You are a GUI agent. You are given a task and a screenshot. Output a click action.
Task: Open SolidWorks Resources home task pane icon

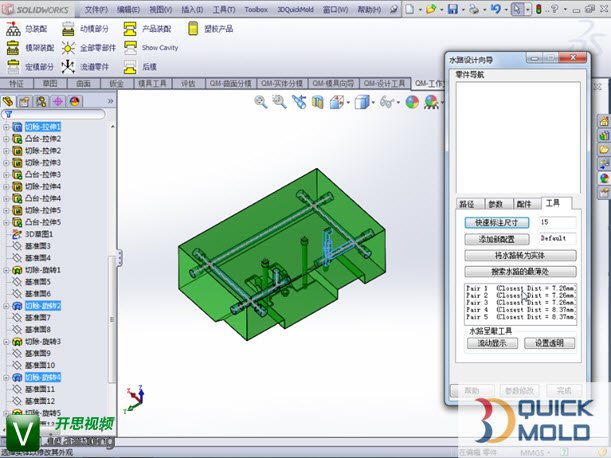(x=604, y=121)
